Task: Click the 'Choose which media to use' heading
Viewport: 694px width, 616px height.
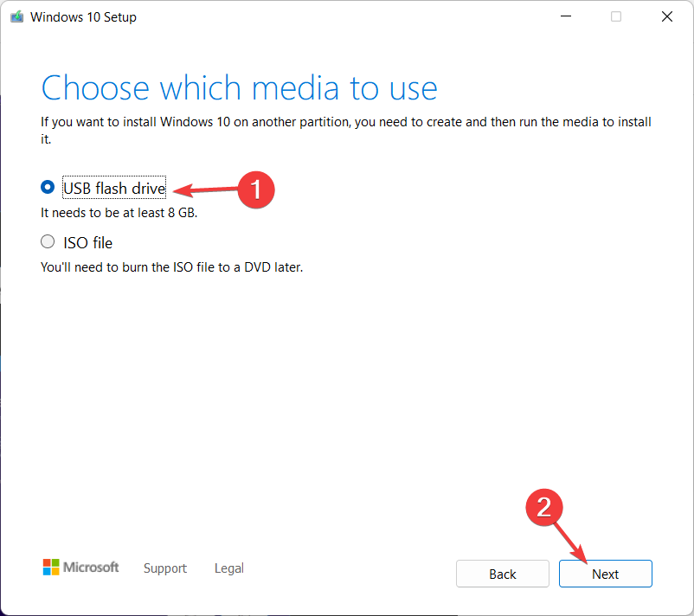Action: [x=240, y=88]
